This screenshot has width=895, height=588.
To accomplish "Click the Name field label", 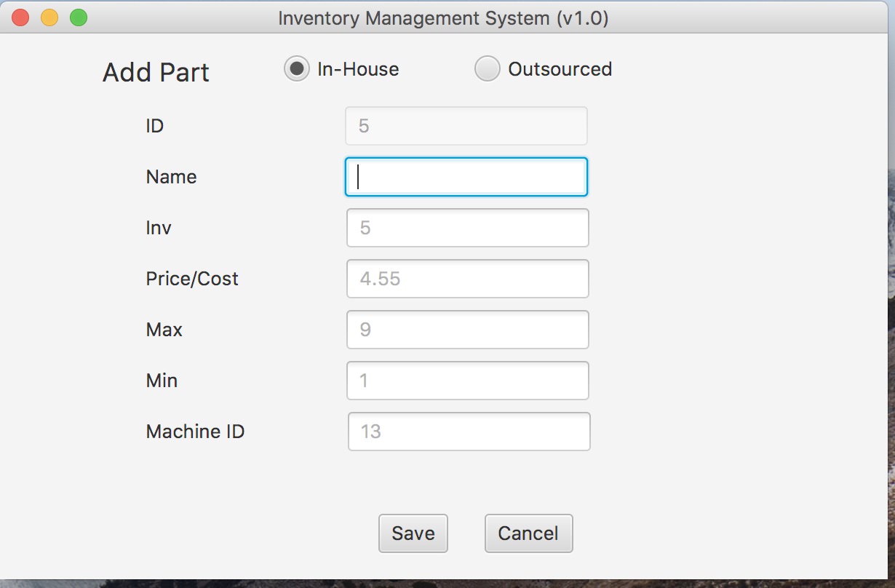I will [x=171, y=177].
